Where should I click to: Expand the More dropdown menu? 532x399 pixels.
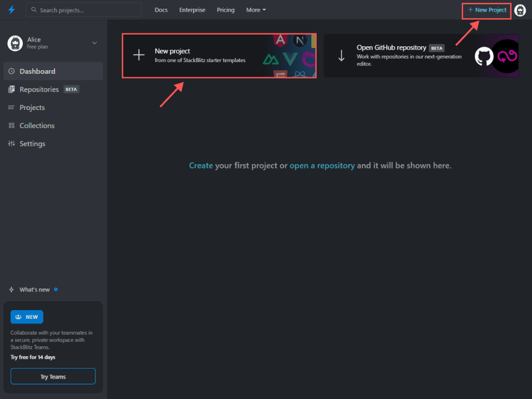click(x=256, y=10)
